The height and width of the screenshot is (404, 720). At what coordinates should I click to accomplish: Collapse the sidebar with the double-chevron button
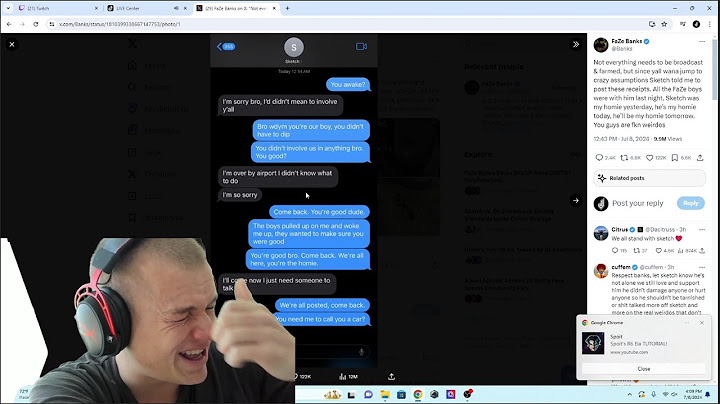[x=576, y=45]
